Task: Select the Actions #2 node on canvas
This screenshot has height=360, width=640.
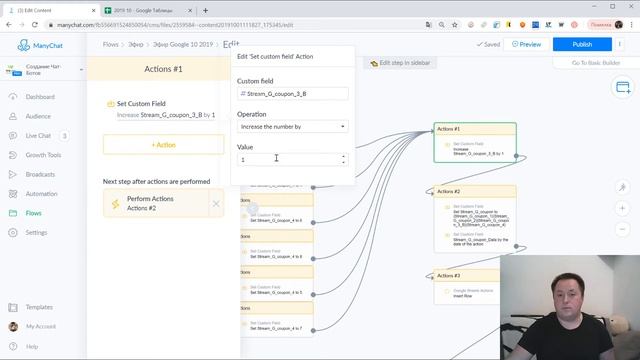Action: point(475,218)
